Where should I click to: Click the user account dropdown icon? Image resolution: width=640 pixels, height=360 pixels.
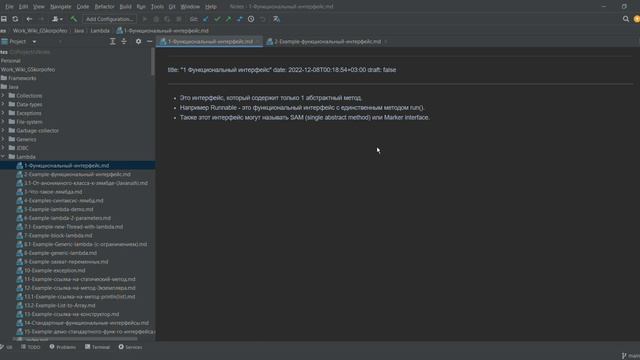tap(57, 19)
